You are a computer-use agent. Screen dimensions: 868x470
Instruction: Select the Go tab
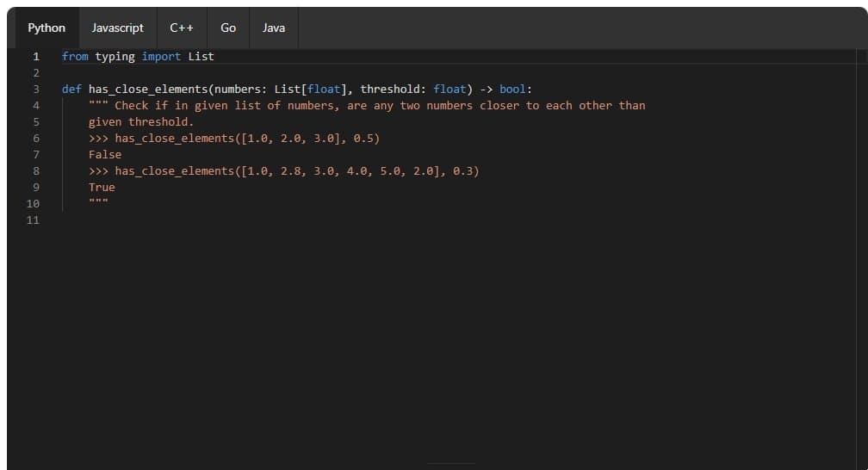[x=228, y=28]
